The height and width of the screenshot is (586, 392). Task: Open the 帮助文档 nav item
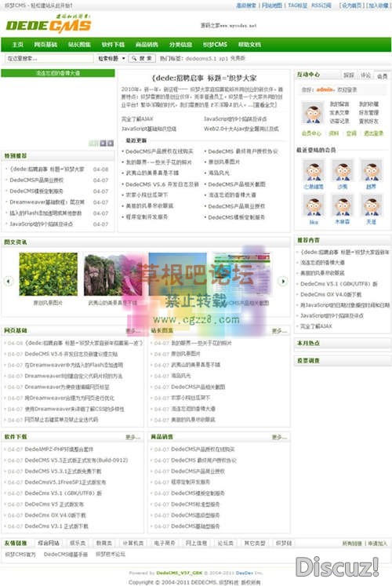pos(249,45)
